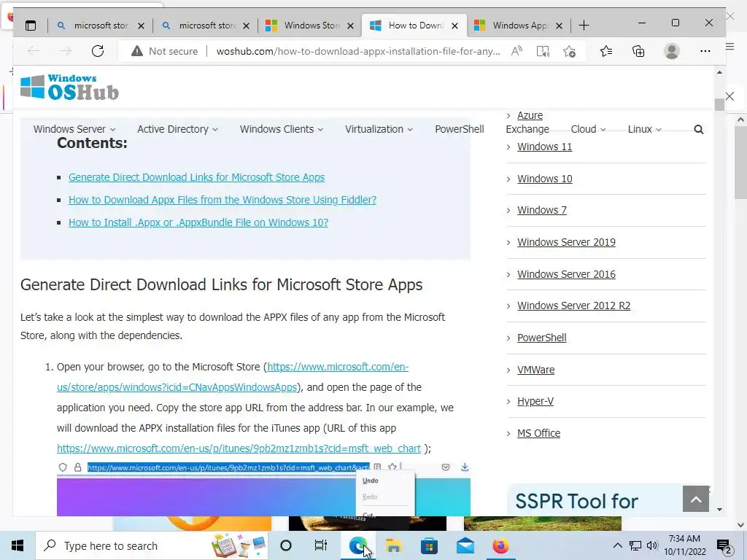747x560 pixels.
Task: Open a new tab with plus button
Action: click(584, 26)
